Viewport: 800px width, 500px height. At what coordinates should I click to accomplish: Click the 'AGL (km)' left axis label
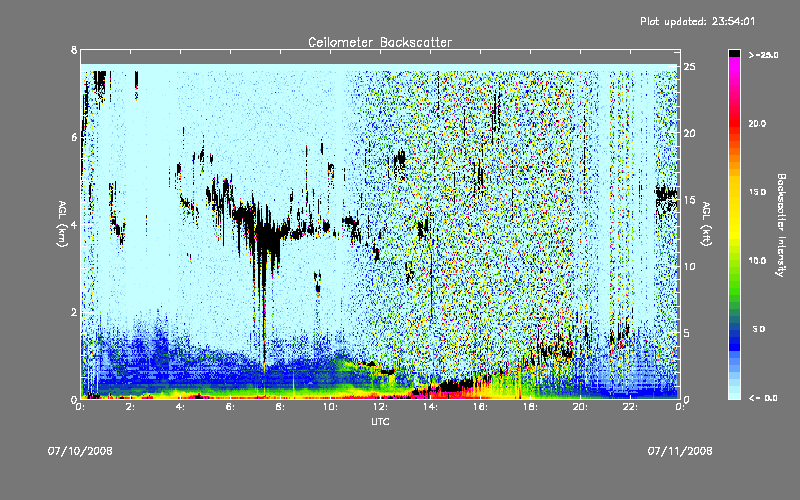click(x=62, y=224)
